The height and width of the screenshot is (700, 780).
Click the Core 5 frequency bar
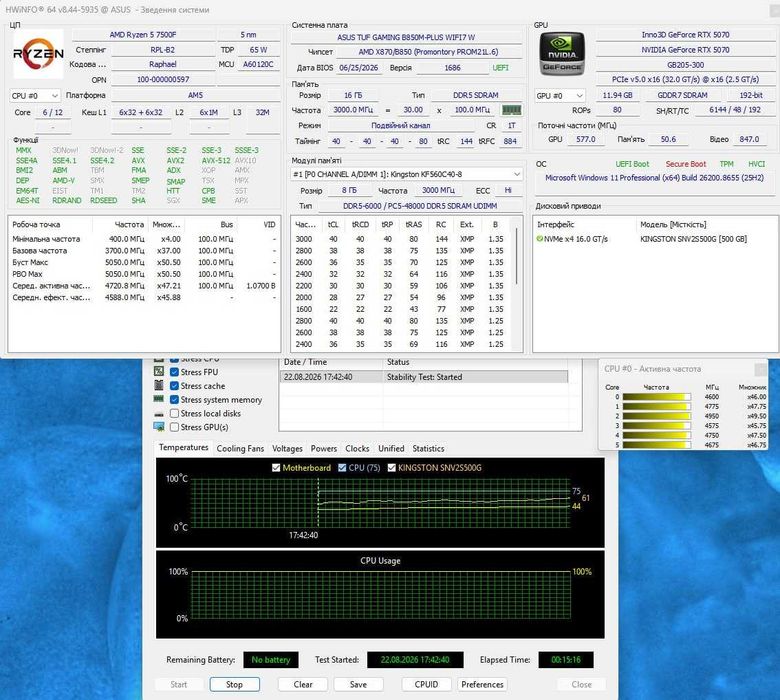coord(657,445)
